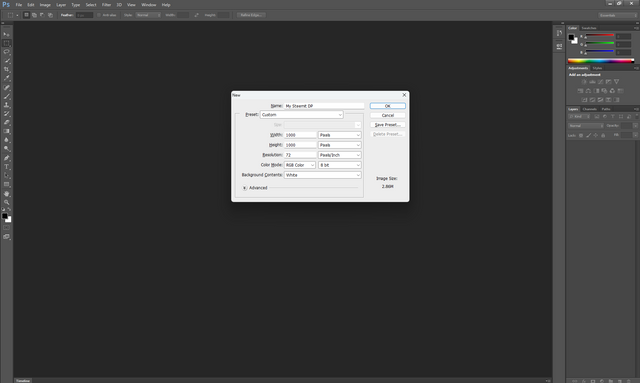This screenshot has height=383, width=640.
Task: Select the Dodge tool
Action: (x=7, y=149)
